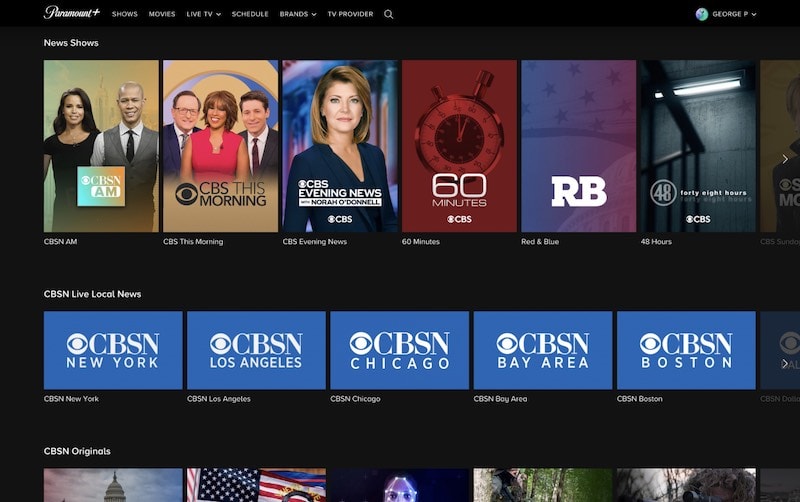Click the CBSN Chicago live channel tile
The width and height of the screenshot is (800, 502).
(399, 350)
